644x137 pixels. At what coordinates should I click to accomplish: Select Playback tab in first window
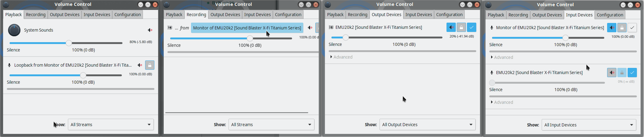click(x=14, y=15)
